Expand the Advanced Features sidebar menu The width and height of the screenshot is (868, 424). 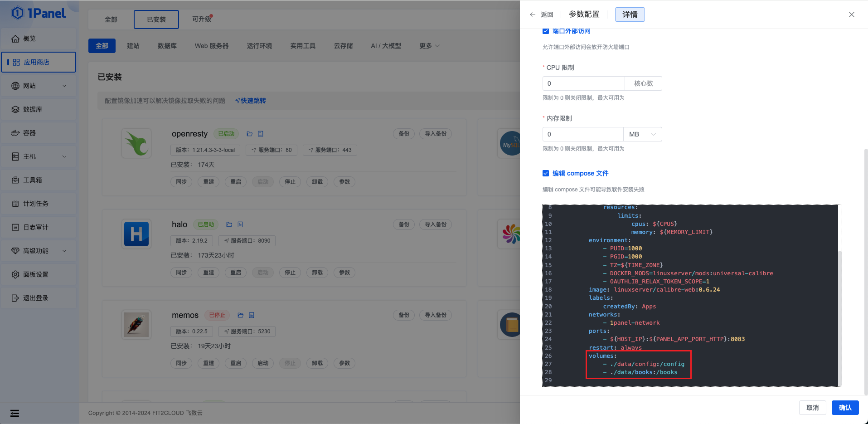[39, 251]
